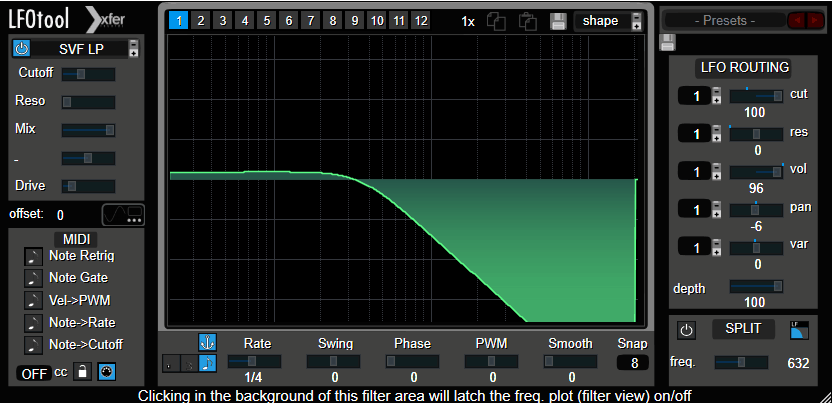
Task: Select LFO graph tab 8
Action: pos(333,21)
